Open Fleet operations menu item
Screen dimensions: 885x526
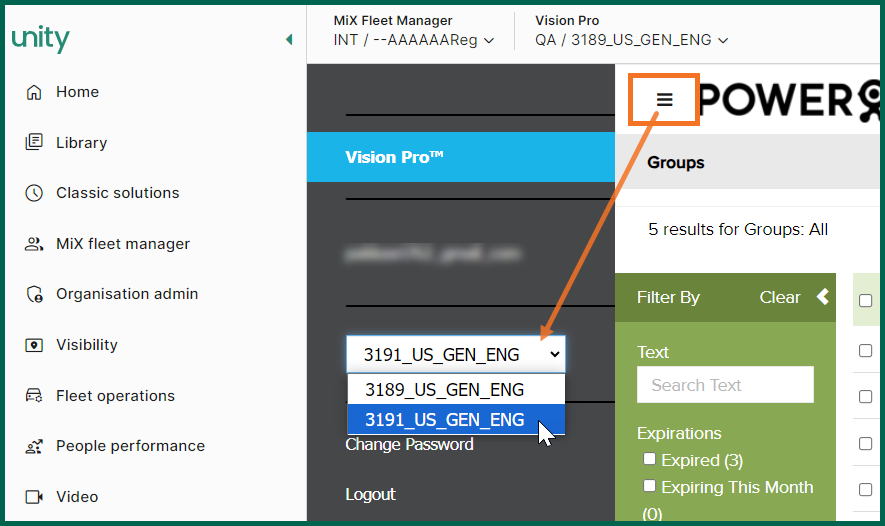point(115,396)
